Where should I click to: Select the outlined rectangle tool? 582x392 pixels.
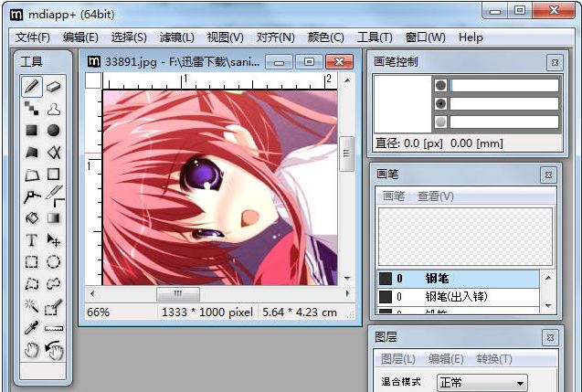(x=53, y=175)
